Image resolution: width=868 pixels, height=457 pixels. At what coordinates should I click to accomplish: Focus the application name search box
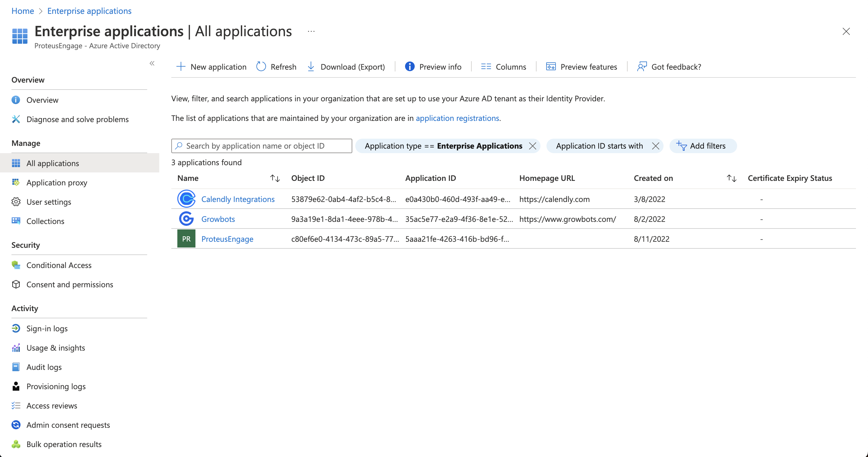click(261, 146)
